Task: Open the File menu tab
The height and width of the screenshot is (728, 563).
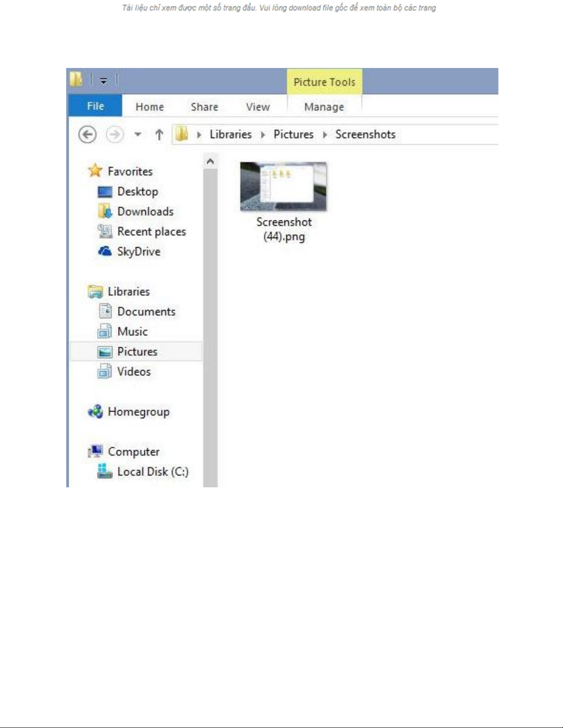Action: pos(95,106)
